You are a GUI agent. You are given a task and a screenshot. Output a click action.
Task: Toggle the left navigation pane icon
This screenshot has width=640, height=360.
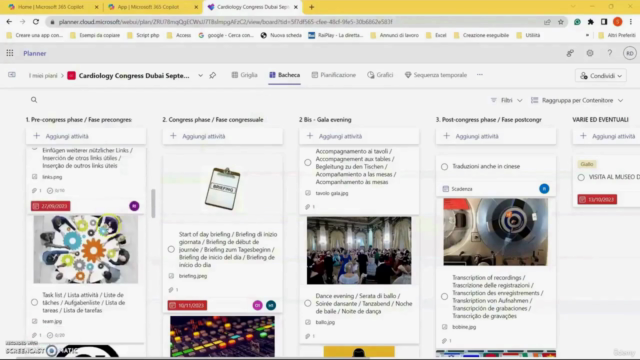click(x=12, y=75)
